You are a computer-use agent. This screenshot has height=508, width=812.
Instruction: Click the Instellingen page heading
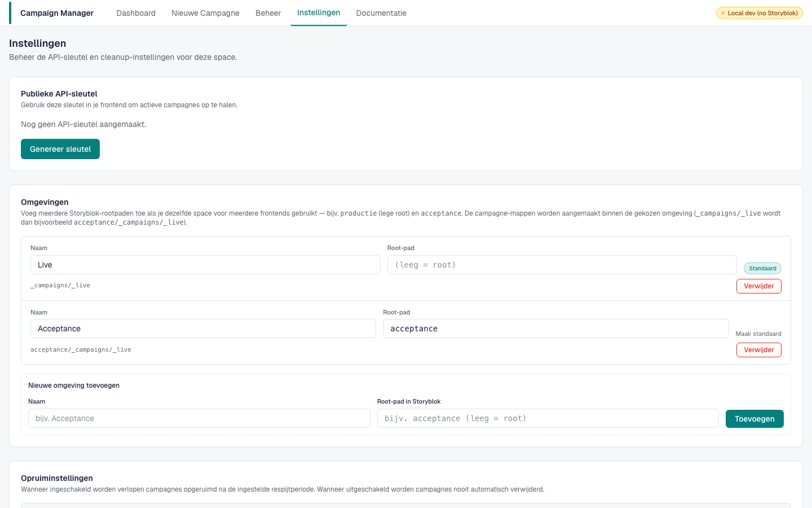tap(38, 43)
